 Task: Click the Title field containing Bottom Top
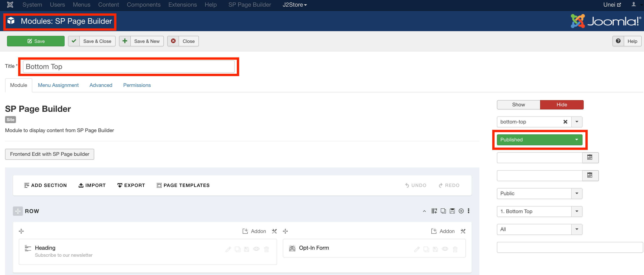click(x=128, y=67)
